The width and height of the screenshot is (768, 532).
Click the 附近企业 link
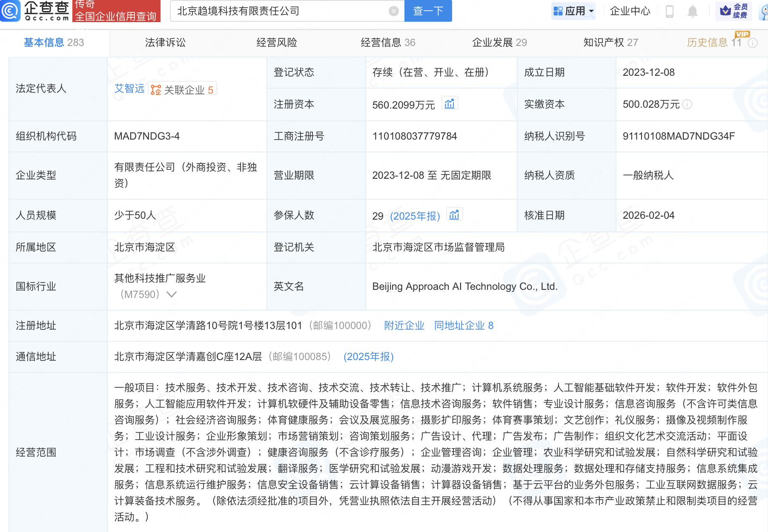[404, 326]
